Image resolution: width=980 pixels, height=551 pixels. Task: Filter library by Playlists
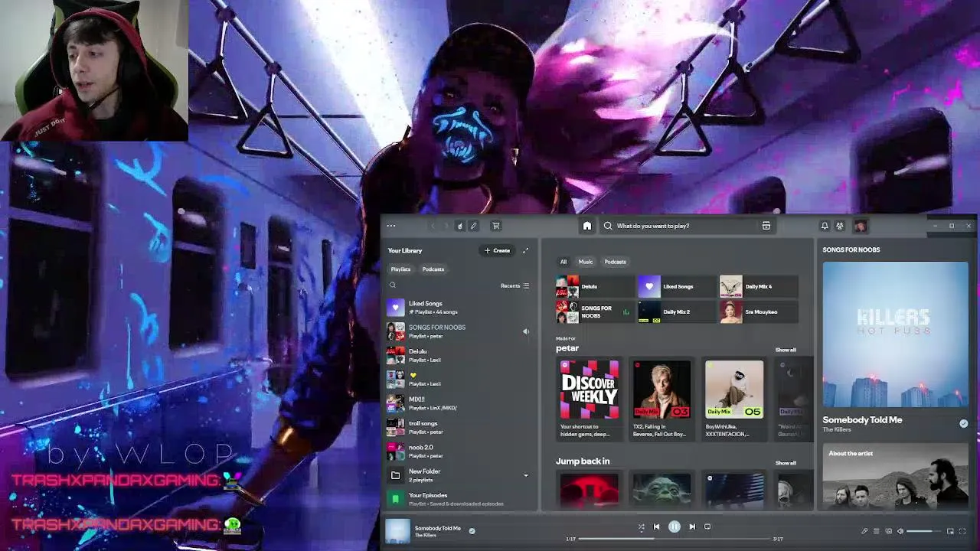(x=400, y=269)
